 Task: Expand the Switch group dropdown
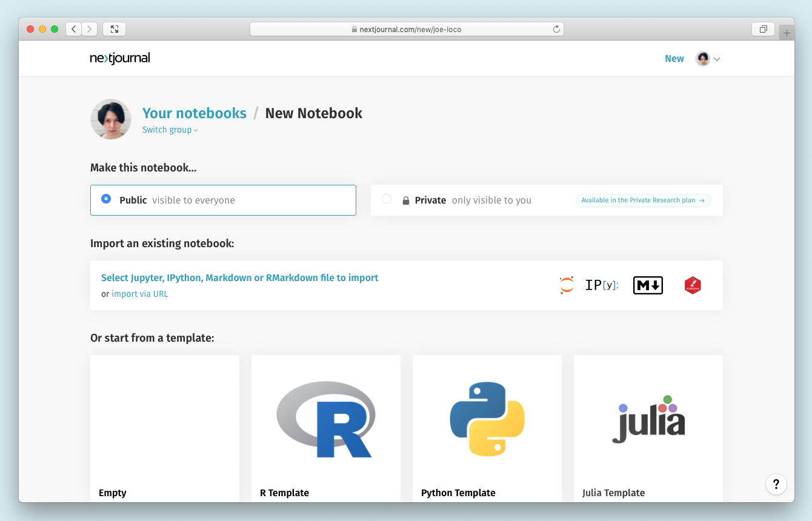[170, 130]
